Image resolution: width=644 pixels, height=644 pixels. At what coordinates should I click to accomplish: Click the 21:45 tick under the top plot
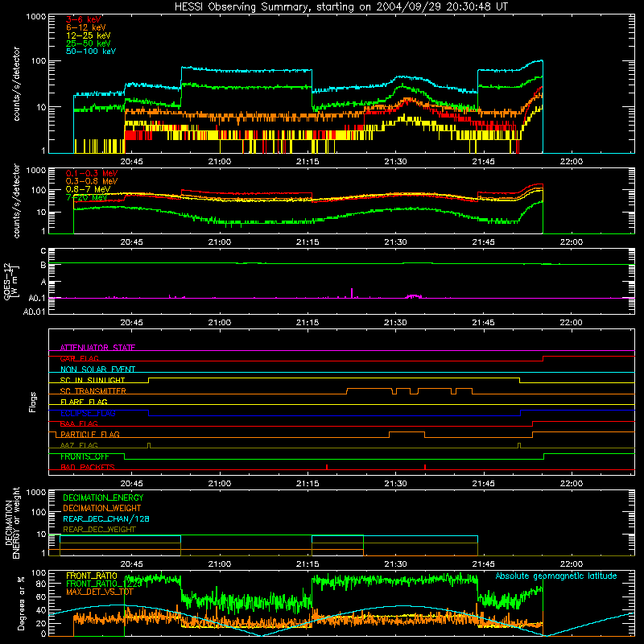point(484,162)
